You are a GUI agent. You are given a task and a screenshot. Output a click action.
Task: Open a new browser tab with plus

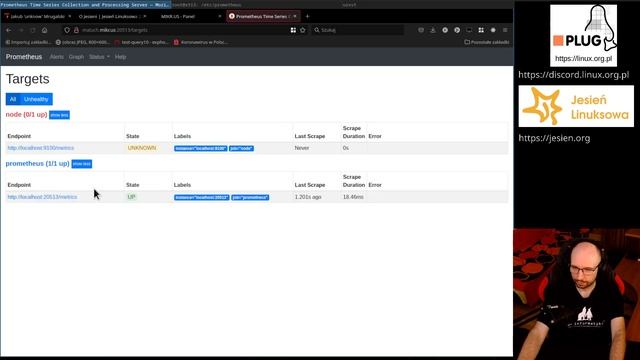tap(307, 16)
